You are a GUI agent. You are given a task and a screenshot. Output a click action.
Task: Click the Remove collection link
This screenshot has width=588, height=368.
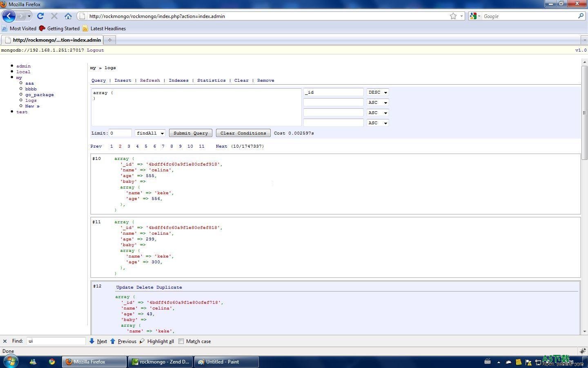click(266, 81)
